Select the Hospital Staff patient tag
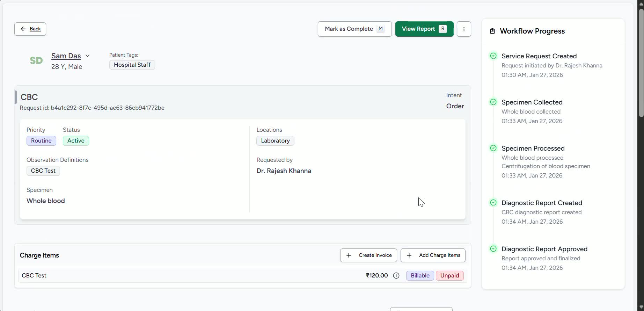 tap(132, 65)
